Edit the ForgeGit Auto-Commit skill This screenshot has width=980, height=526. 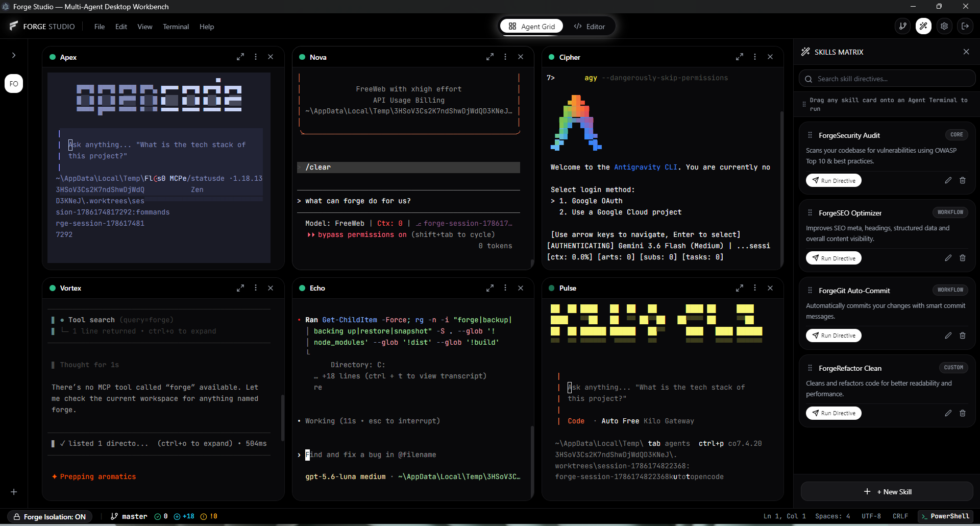pos(948,336)
